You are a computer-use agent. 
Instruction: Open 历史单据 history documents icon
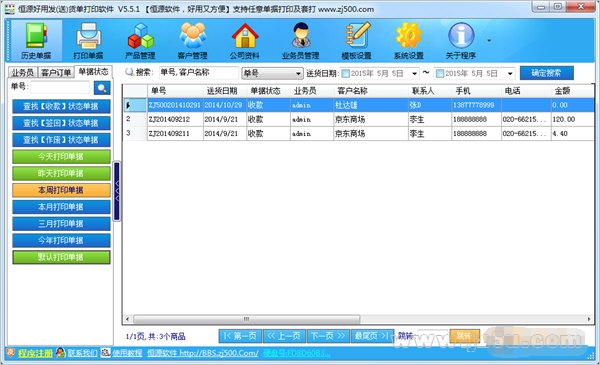tap(36, 41)
